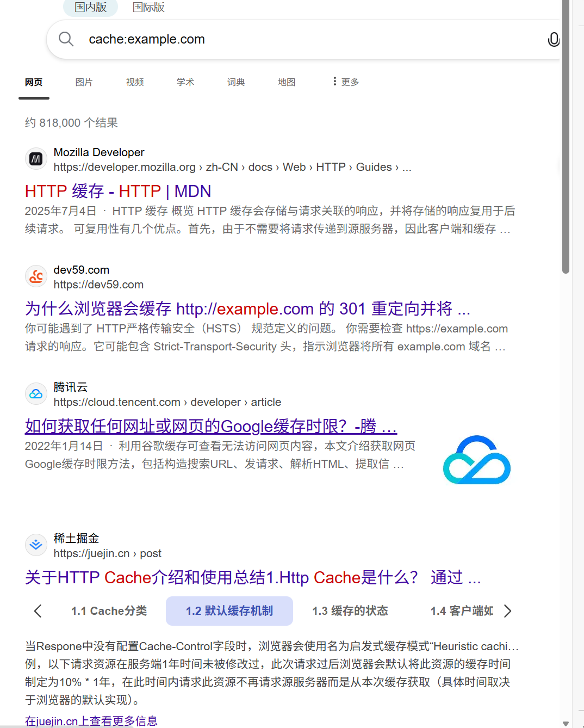The image size is (584, 728).
Task: Click the 腾讯云 site favicon
Action: 36,394
